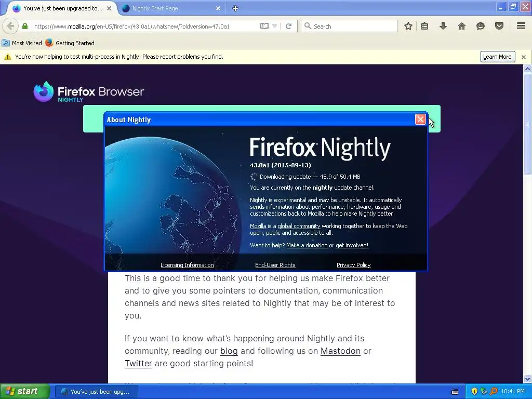Click the vertical scrollbar thumb

tap(527, 124)
